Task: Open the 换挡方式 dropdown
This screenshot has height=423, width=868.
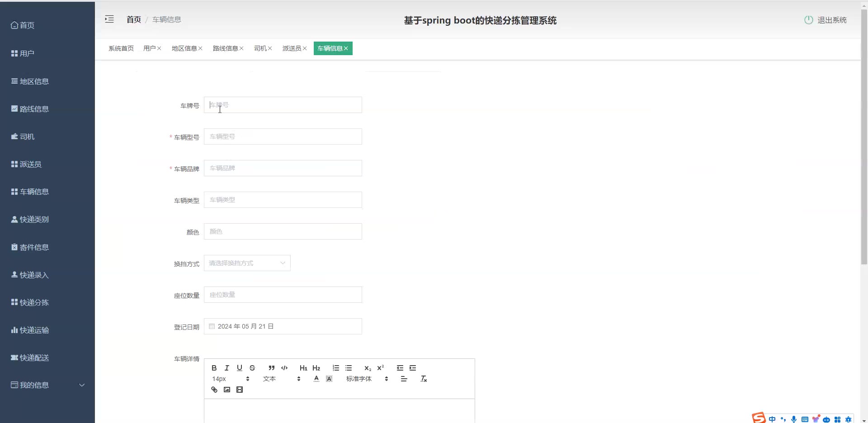Action: [247, 263]
